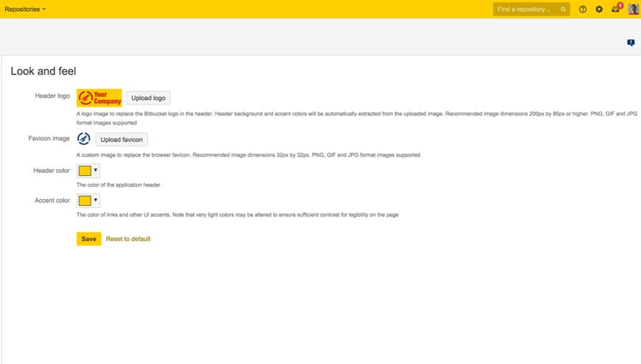This screenshot has width=641, height=364.
Task: Click the Header color yellow swatch
Action: [85, 171]
